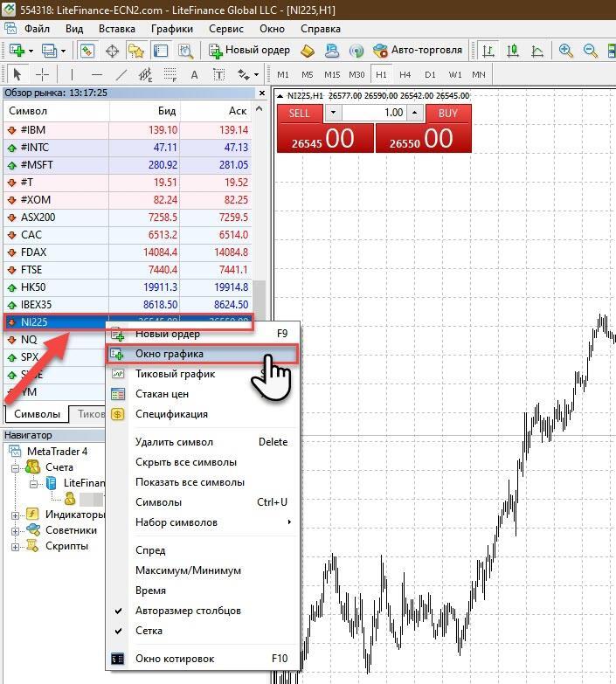Screen dimensions: 616x684
Task: Click the Market Watch scrollbar thumb
Action: (x=260, y=301)
